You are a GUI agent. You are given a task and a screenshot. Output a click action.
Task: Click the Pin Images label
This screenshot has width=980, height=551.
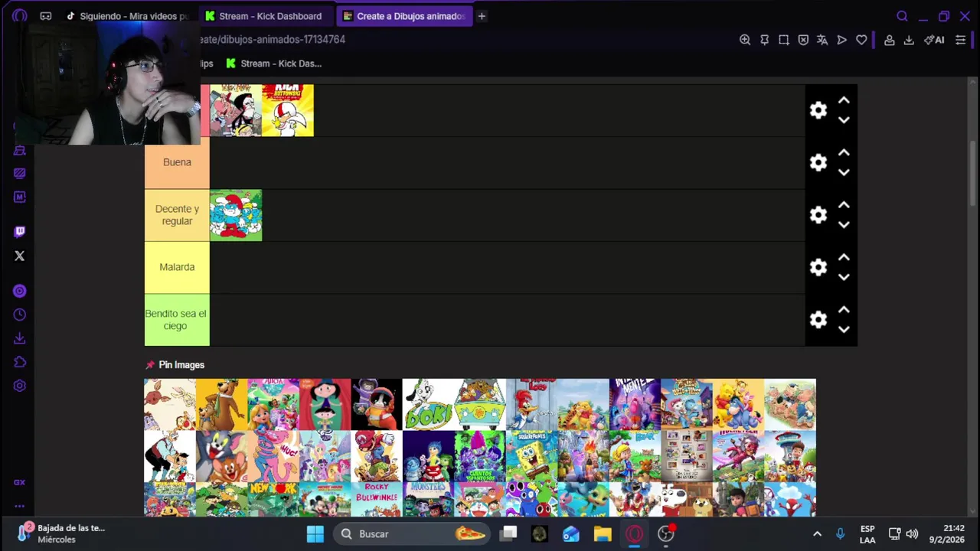[181, 365]
